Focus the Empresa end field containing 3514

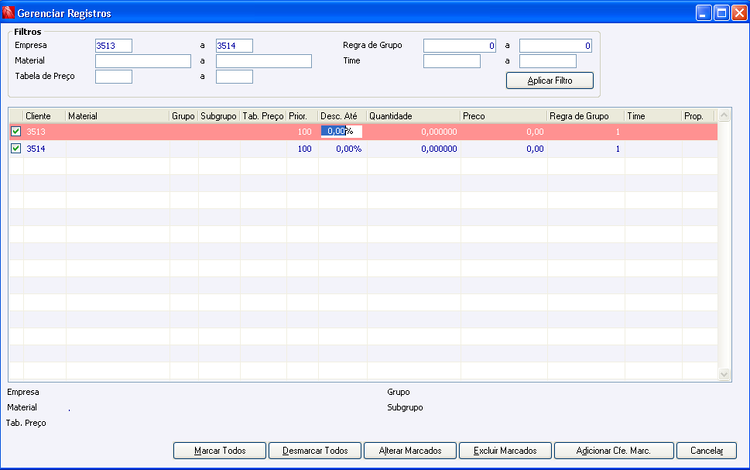pos(234,46)
